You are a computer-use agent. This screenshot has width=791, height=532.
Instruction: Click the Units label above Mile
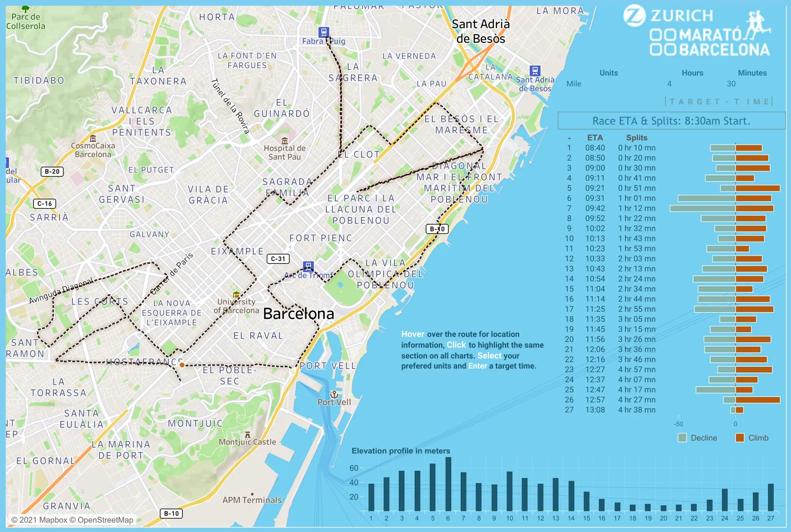(609, 73)
